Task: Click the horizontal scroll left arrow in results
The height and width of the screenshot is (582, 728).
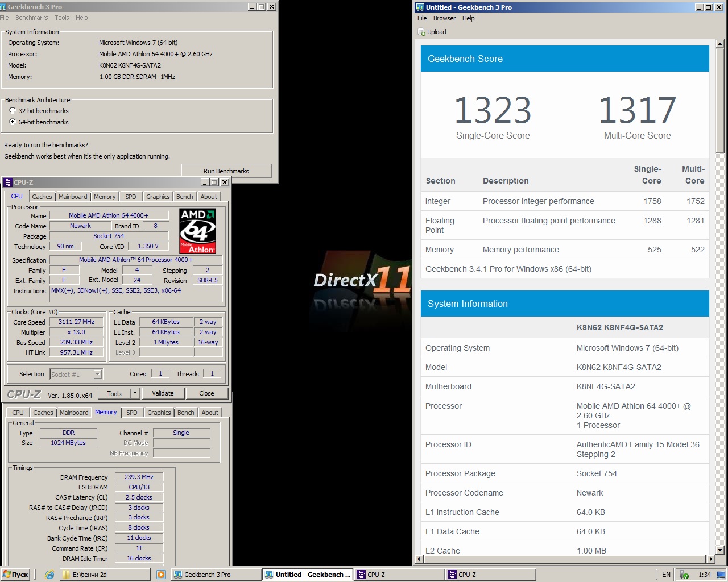Action: point(420,559)
